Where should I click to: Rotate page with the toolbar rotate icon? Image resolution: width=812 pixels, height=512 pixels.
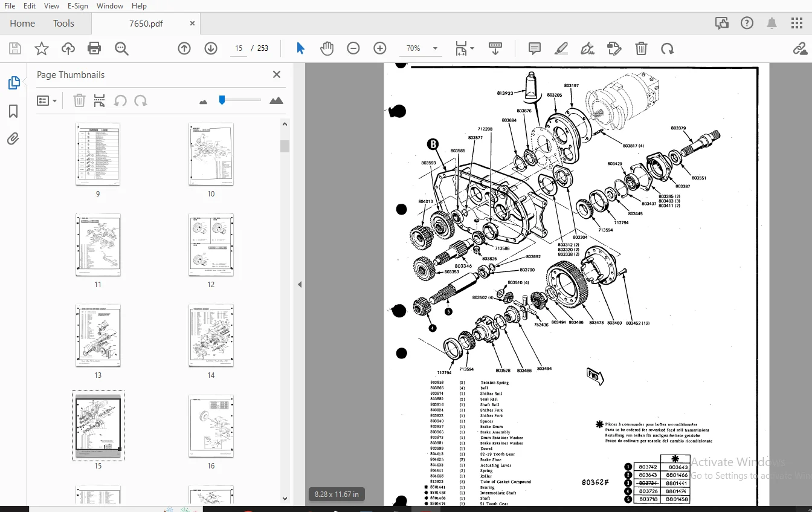[668, 48]
